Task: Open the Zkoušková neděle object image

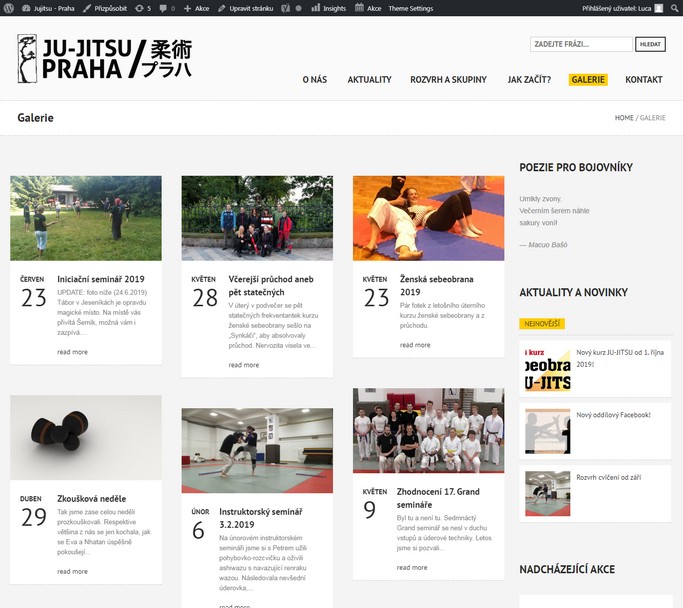Action: coord(86,438)
